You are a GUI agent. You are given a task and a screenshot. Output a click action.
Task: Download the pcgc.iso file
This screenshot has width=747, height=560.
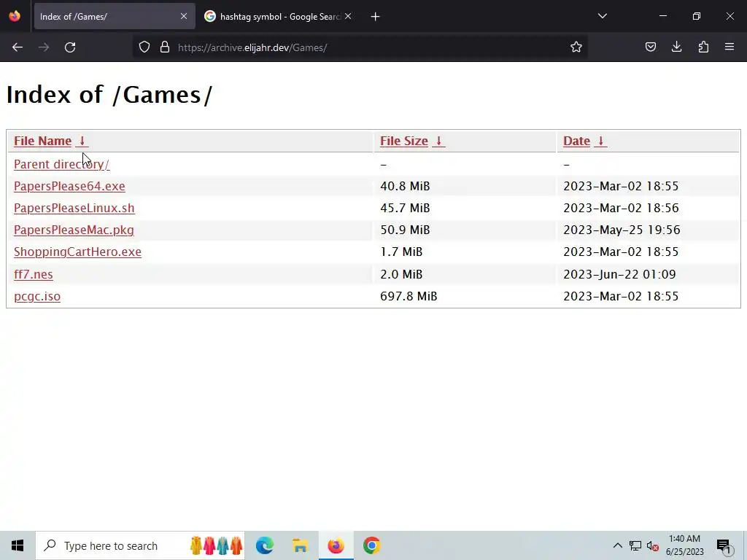click(37, 296)
